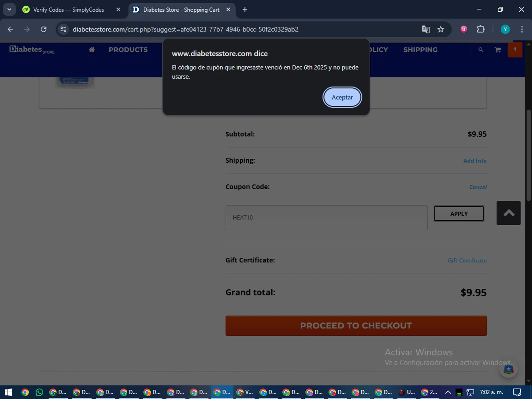The image size is (532, 399).
Task: Open the Extensions puzzle icon
Action: [481, 29]
